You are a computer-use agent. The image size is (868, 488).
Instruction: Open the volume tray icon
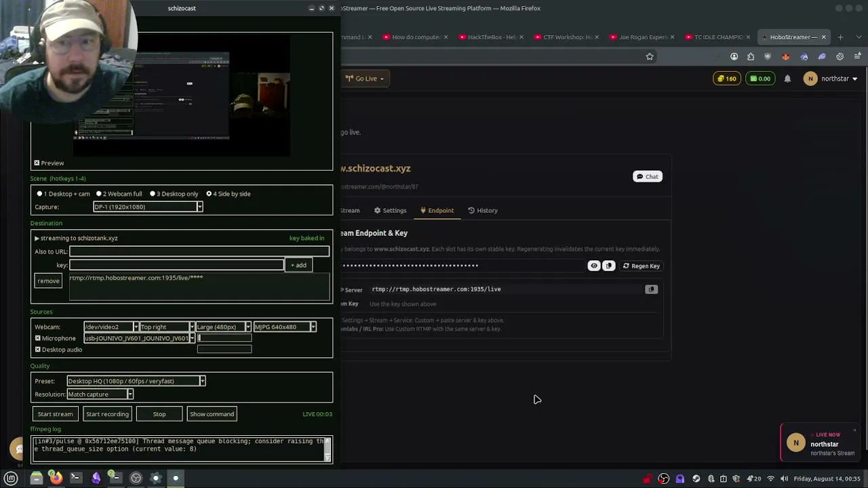(x=785, y=479)
